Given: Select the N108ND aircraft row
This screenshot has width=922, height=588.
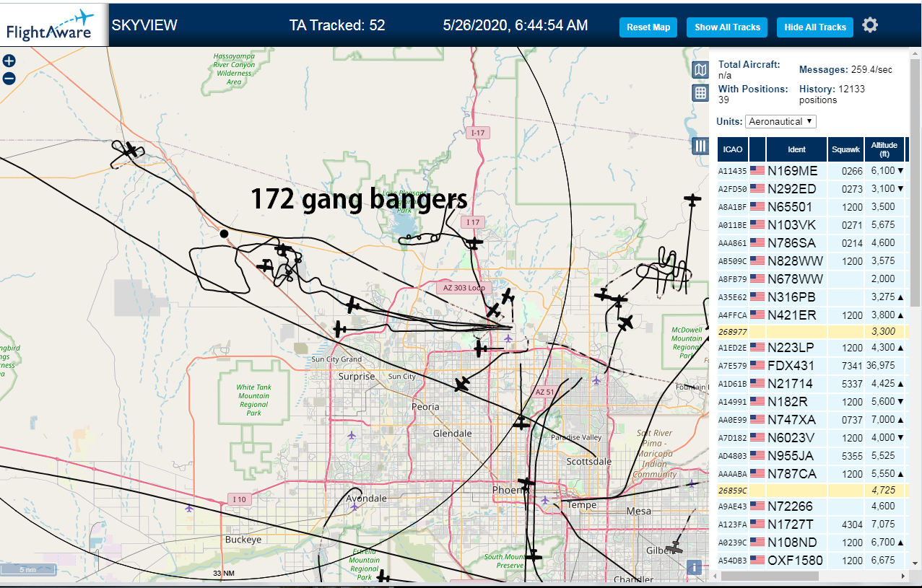Looking at the screenshot, I should point(812,543).
